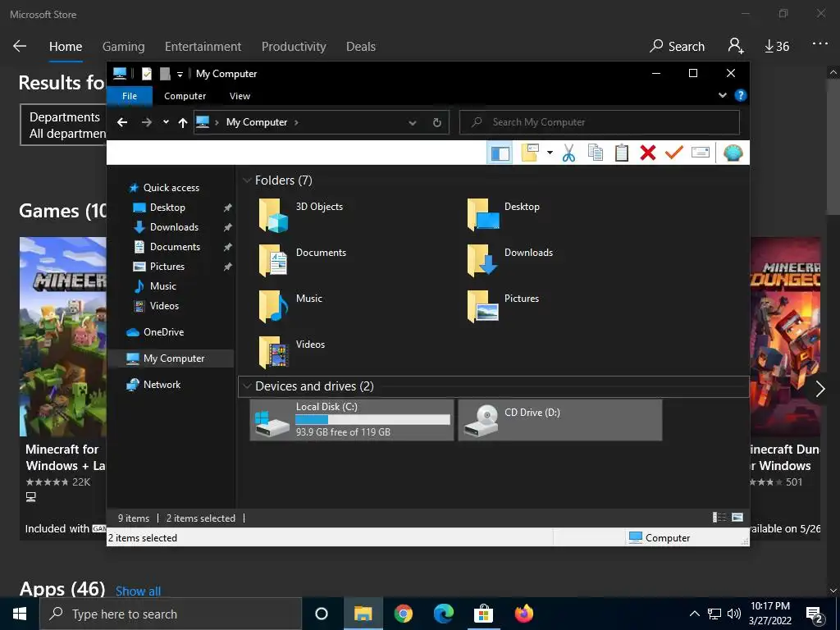Image resolution: width=840 pixels, height=630 pixels.
Task: Open Google Chrome from taskbar
Action: point(404,614)
